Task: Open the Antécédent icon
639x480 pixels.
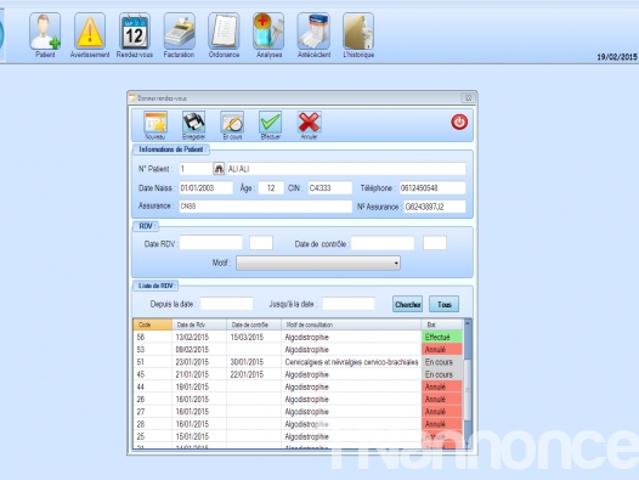Action: point(313,32)
